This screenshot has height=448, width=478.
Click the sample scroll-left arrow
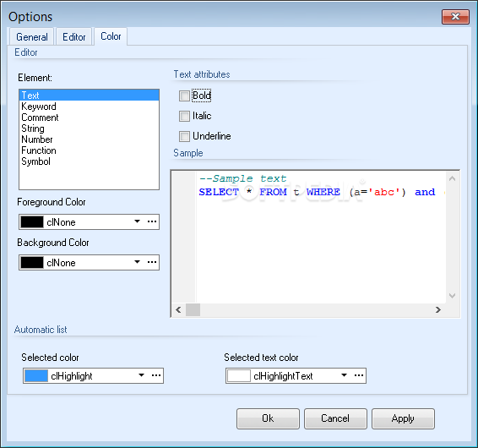click(x=179, y=309)
